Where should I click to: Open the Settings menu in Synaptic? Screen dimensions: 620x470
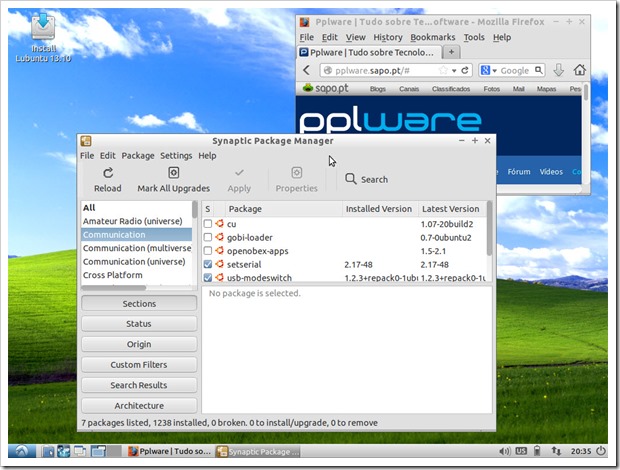point(176,156)
